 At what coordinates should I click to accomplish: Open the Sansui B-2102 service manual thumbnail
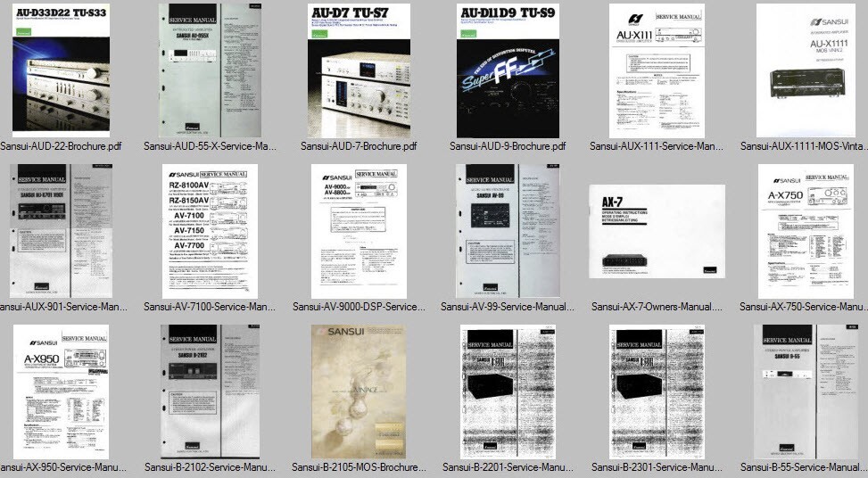pos(210,391)
